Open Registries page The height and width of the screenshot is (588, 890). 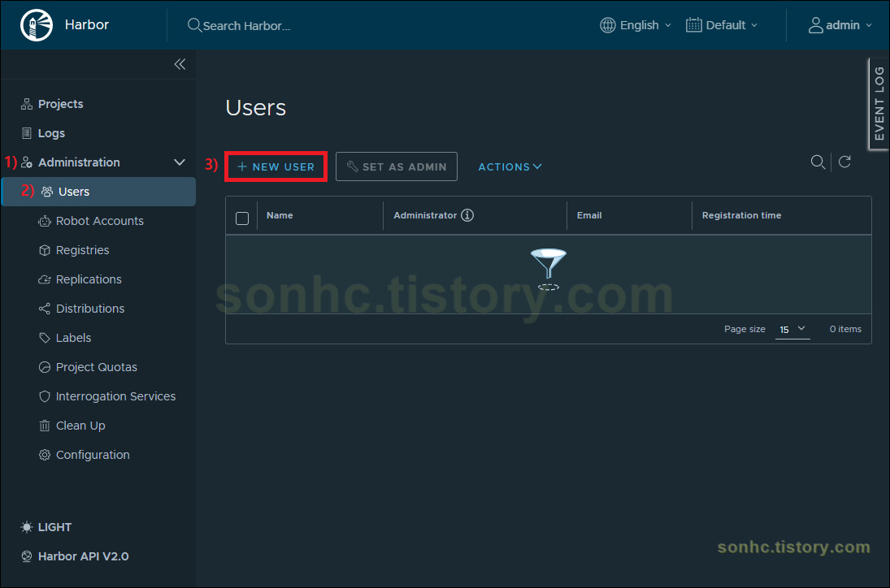tap(82, 250)
